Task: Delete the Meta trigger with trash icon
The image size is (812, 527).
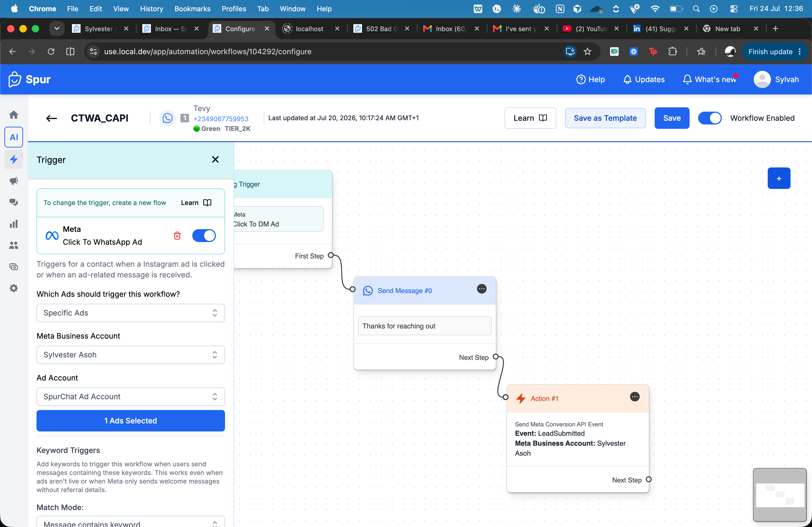Action: click(x=177, y=236)
